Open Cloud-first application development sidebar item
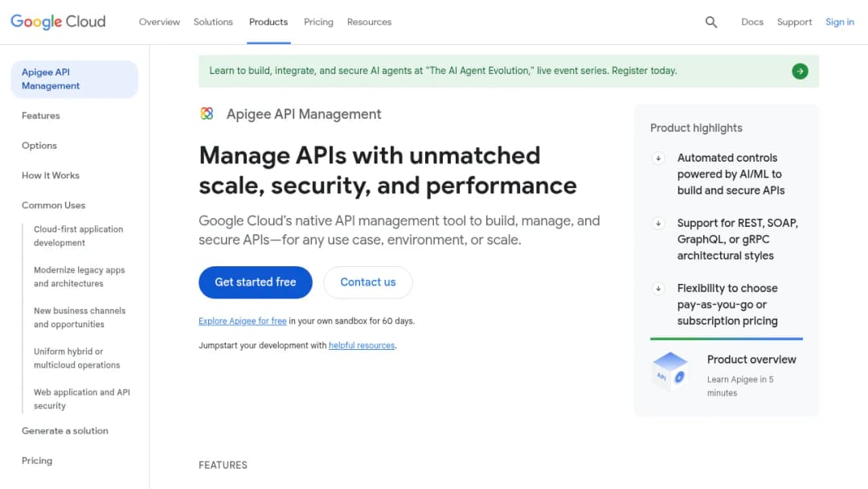The image size is (868, 489). pyautogui.click(x=79, y=236)
